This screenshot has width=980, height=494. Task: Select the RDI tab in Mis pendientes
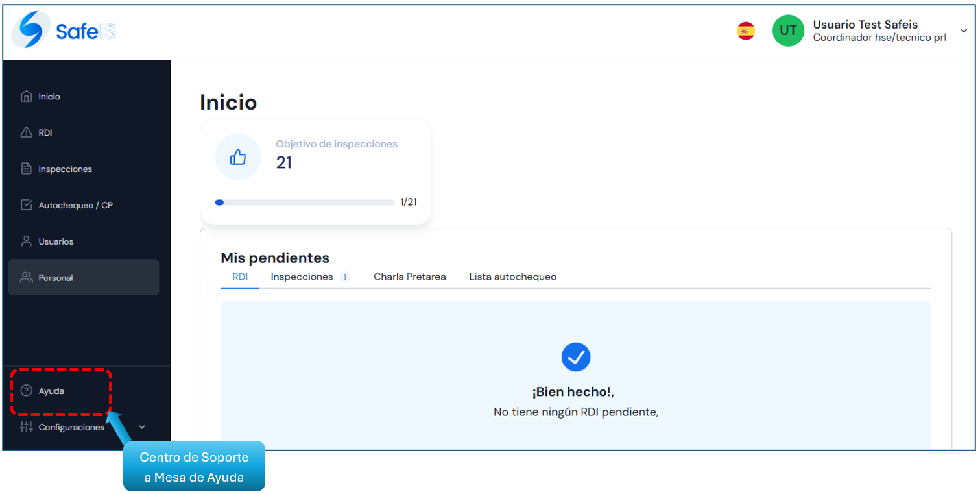click(240, 277)
